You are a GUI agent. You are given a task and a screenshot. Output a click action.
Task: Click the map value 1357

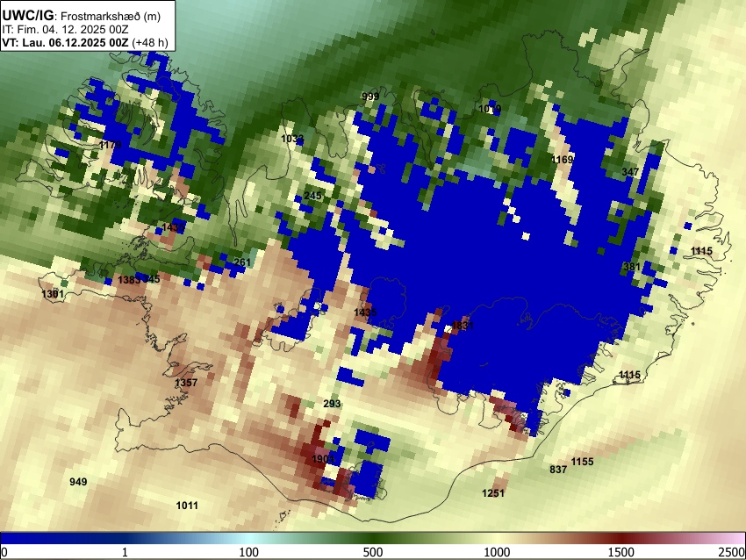(x=186, y=383)
